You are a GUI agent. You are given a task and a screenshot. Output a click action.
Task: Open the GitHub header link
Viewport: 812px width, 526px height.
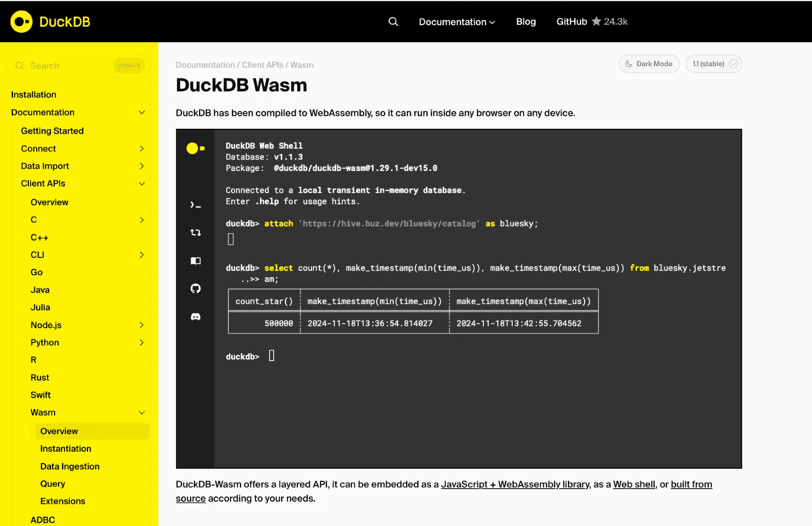(572, 22)
